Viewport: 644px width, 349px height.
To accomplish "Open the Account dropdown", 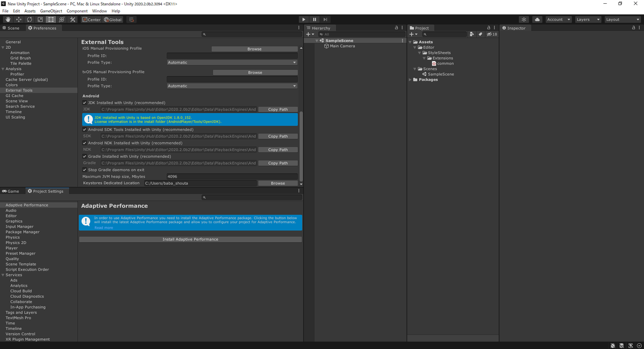I will tap(559, 19).
